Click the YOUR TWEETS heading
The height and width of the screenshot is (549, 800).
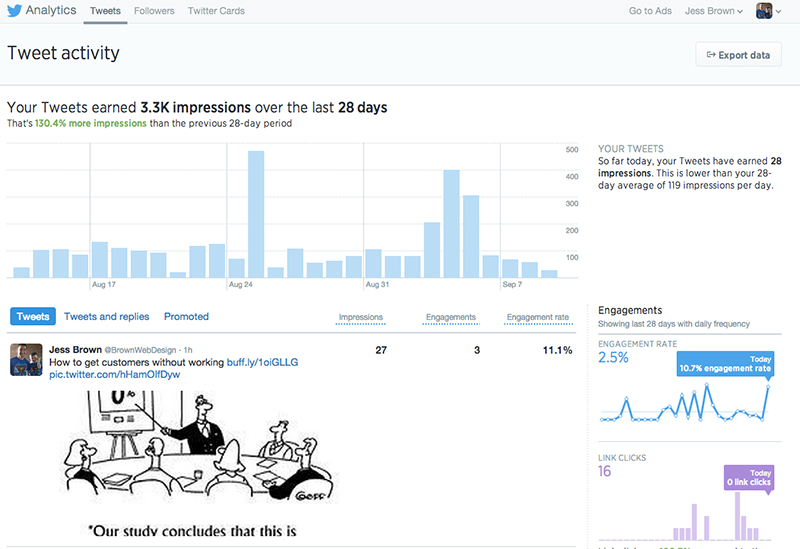(x=631, y=148)
